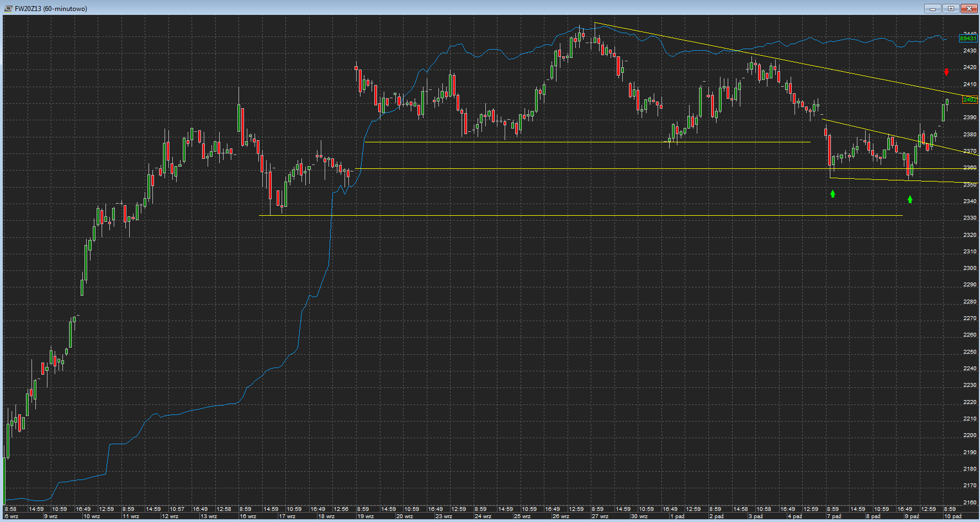980x522 pixels.
Task: Click the 9 wrz date label
Action: pyautogui.click(x=51, y=516)
